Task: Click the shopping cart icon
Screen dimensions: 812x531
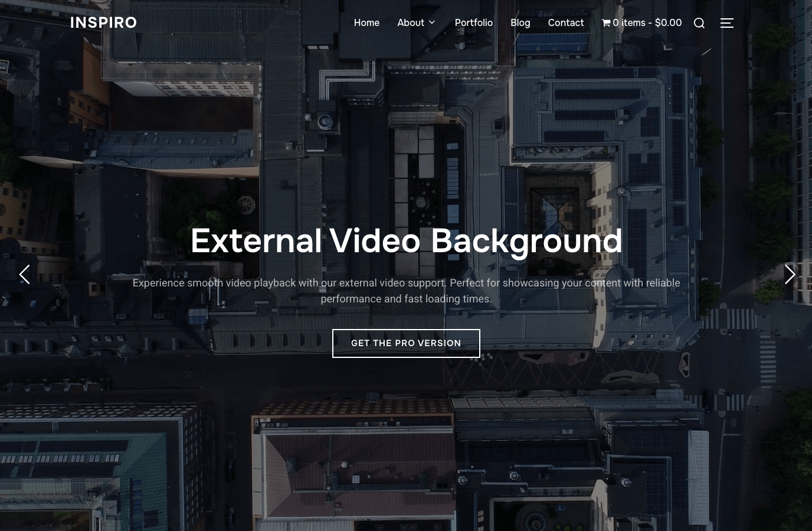Action: click(x=606, y=23)
